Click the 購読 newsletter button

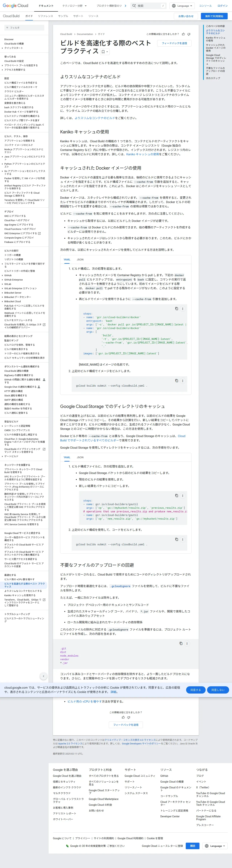(x=193, y=846)
